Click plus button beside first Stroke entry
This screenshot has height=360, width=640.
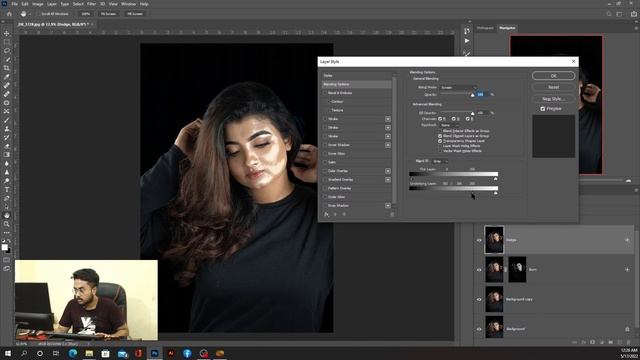(x=388, y=119)
